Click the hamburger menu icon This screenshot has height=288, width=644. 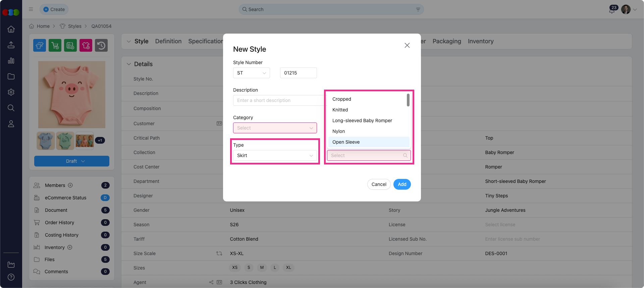(x=31, y=9)
